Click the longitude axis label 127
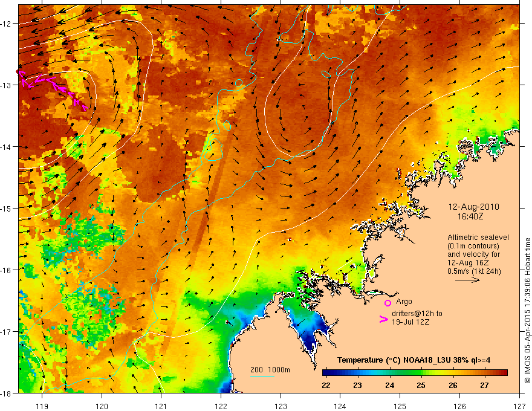The image size is (532, 411). (519, 406)
